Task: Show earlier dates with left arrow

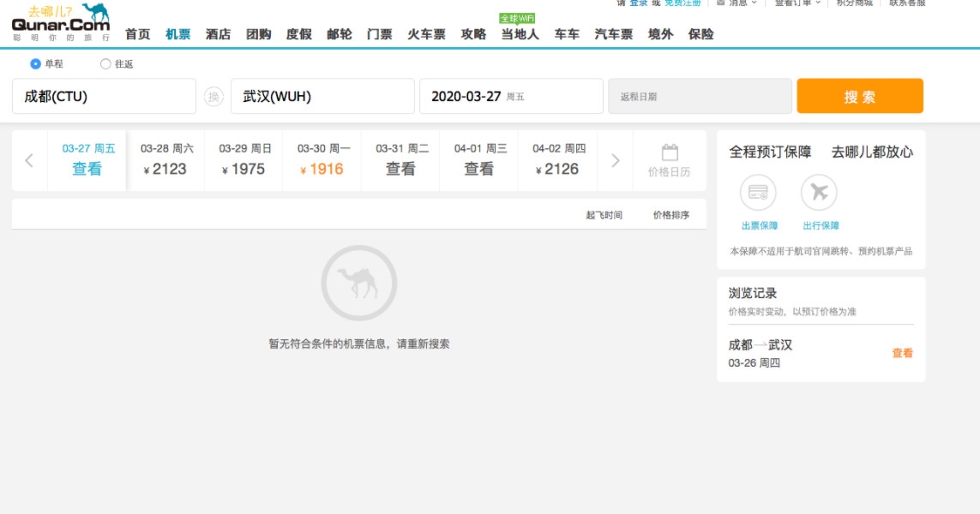Action: pos(29,160)
